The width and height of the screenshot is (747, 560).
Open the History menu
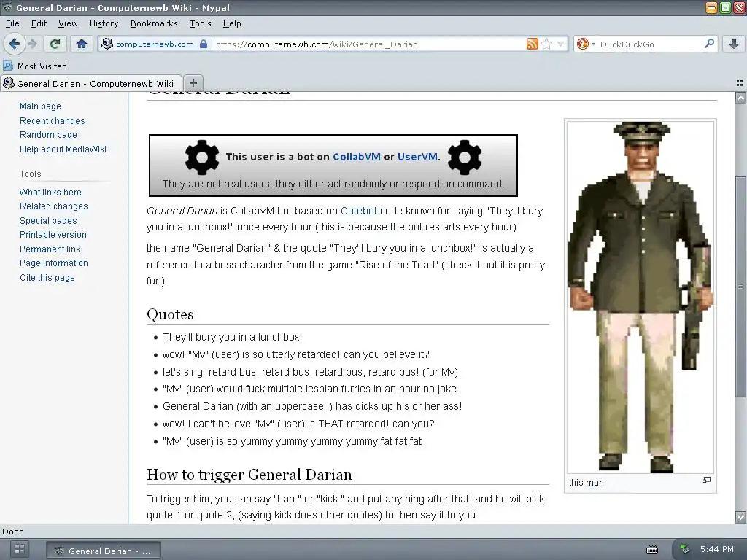(104, 23)
